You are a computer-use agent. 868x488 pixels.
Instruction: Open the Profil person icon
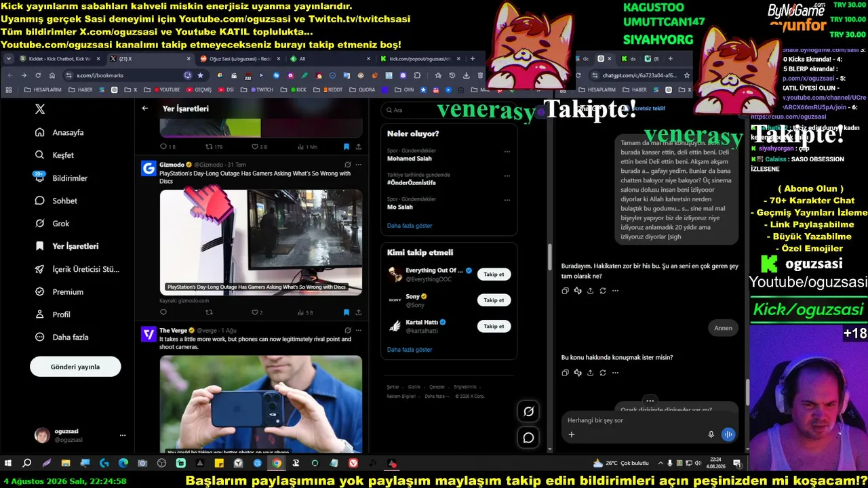(40, 314)
